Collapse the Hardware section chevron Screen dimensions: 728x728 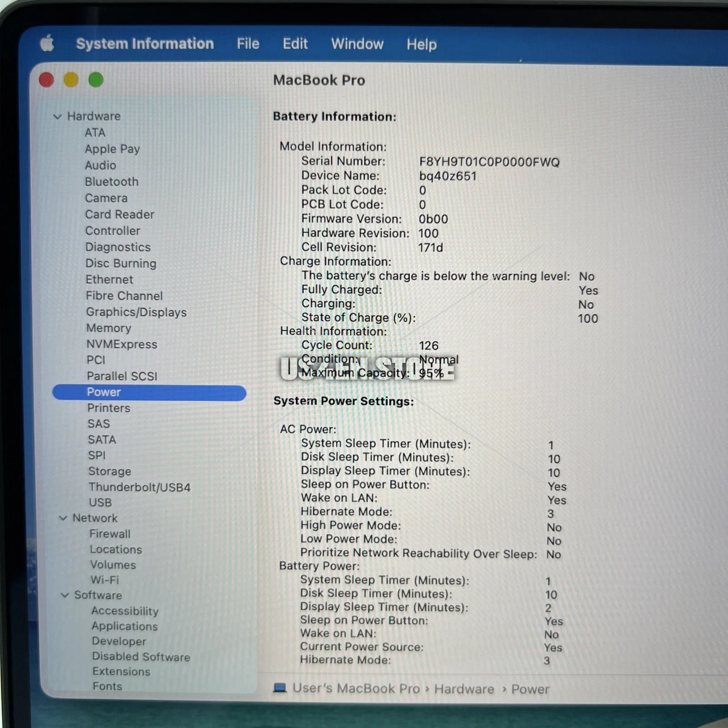click(57, 116)
